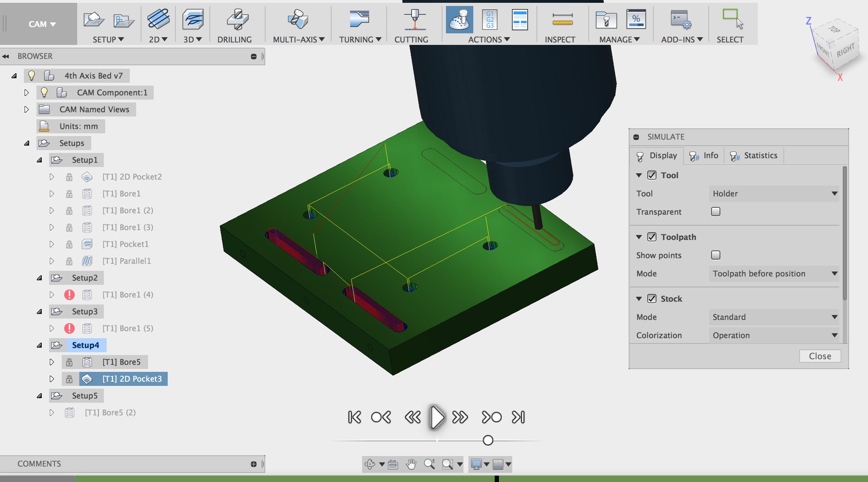Switch to the Statistics tab

754,155
